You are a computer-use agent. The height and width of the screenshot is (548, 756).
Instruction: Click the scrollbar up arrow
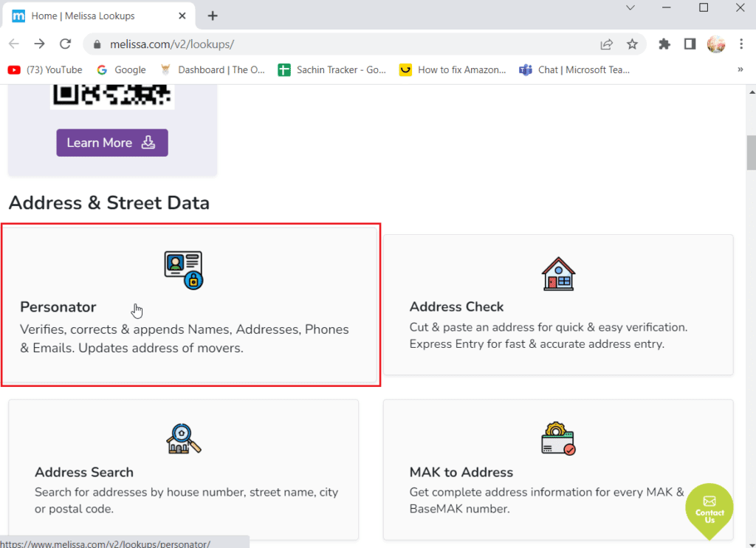751,91
